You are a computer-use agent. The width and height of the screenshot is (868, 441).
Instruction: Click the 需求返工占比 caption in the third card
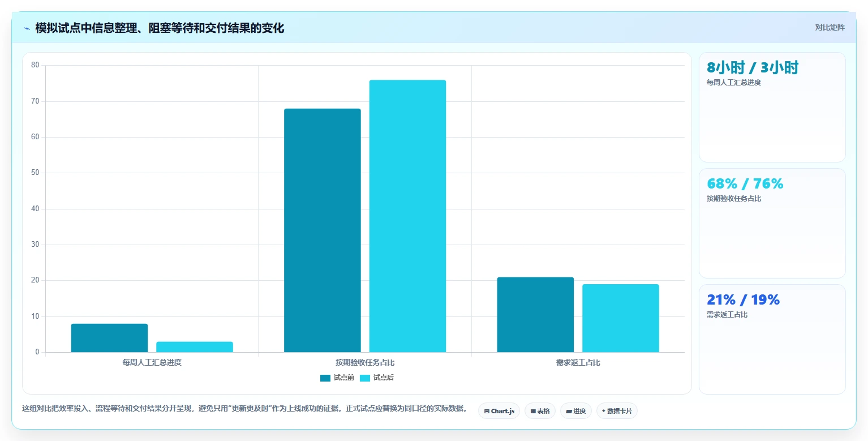727,315
